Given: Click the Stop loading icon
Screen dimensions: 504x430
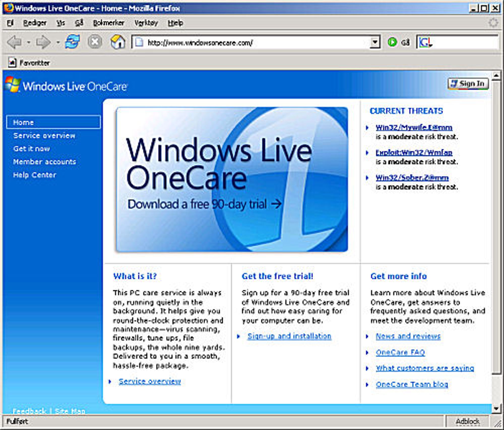Looking at the screenshot, I should pos(95,42).
